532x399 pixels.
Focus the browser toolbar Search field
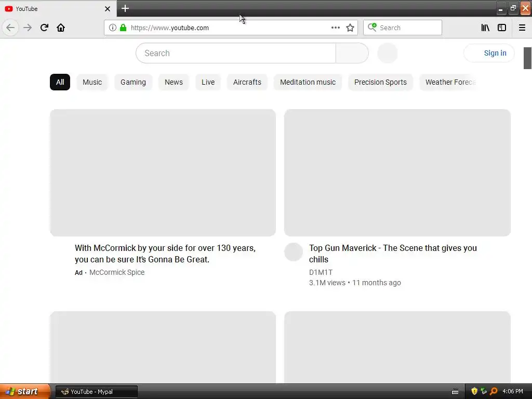[403, 28]
